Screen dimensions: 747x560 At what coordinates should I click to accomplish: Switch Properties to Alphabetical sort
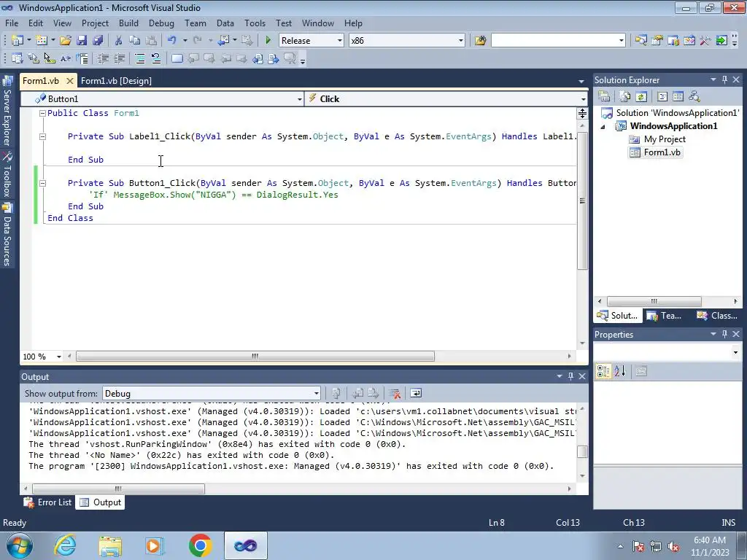[x=619, y=371]
